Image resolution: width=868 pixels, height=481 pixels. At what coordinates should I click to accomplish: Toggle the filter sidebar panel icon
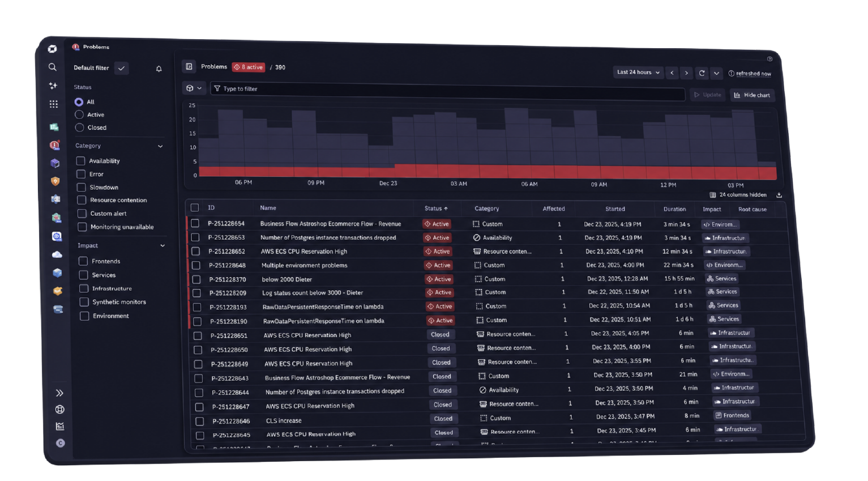[x=189, y=66]
